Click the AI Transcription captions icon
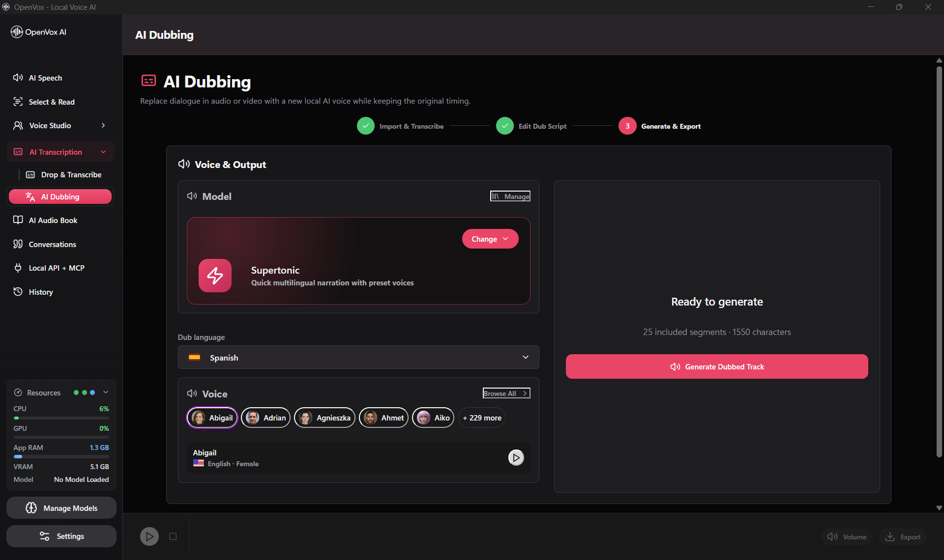Screen dimensions: 944x560 coord(18,152)
